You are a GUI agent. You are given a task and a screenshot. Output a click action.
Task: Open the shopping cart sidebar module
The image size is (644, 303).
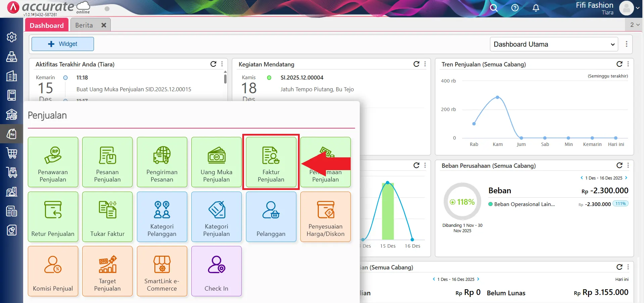click(x=12, y=153)
